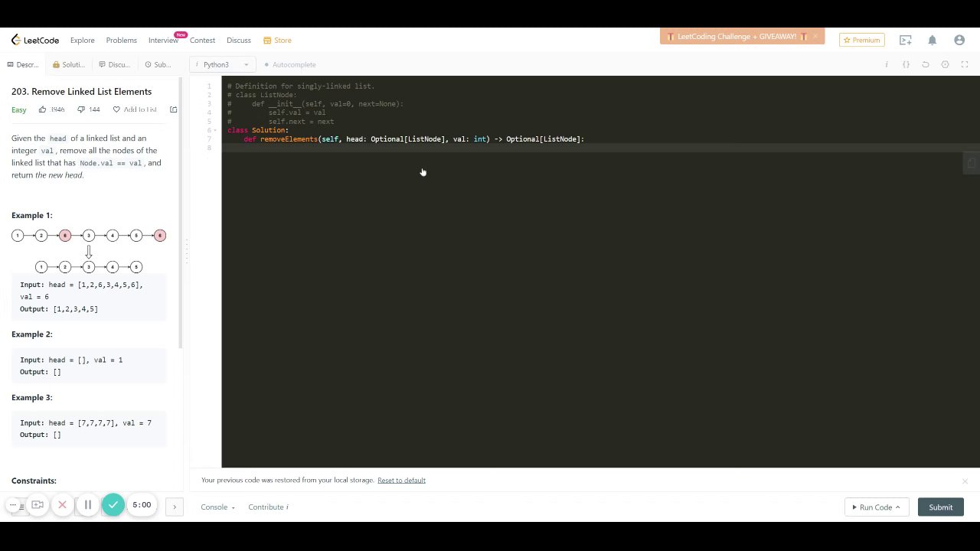The height and width of the screenshot is (551, 980).
Task: Dismiss the restored code notification
Action: [965, 481]
